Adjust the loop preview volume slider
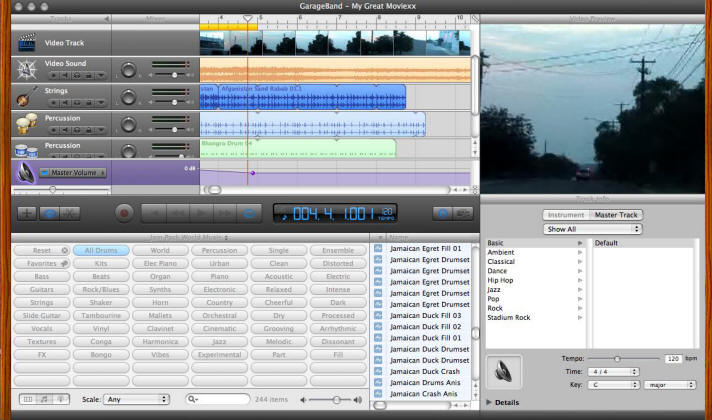The image size is (712, 420). click(336, 400)
